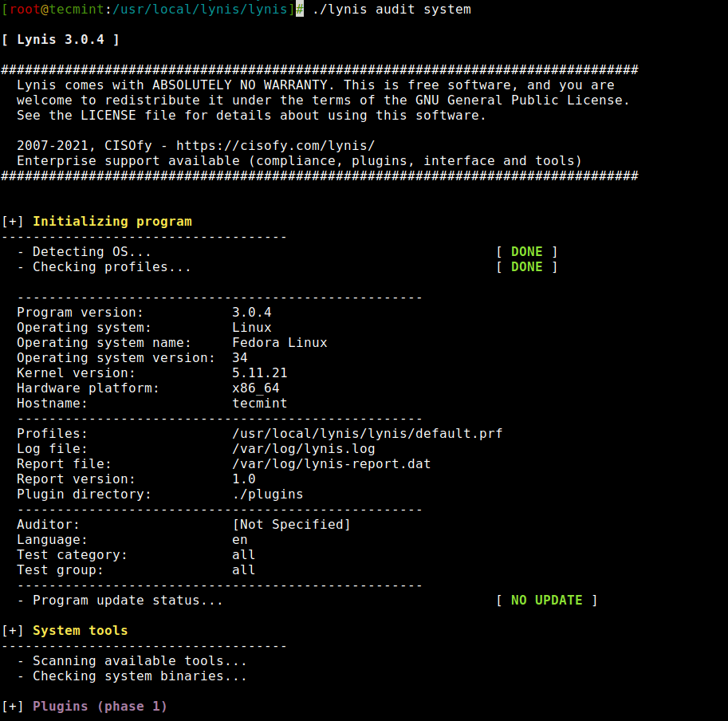This screenshot has width=728, height=721.
Task: Click the Lynis 3.0.4 version header
Action: [61, 40]
